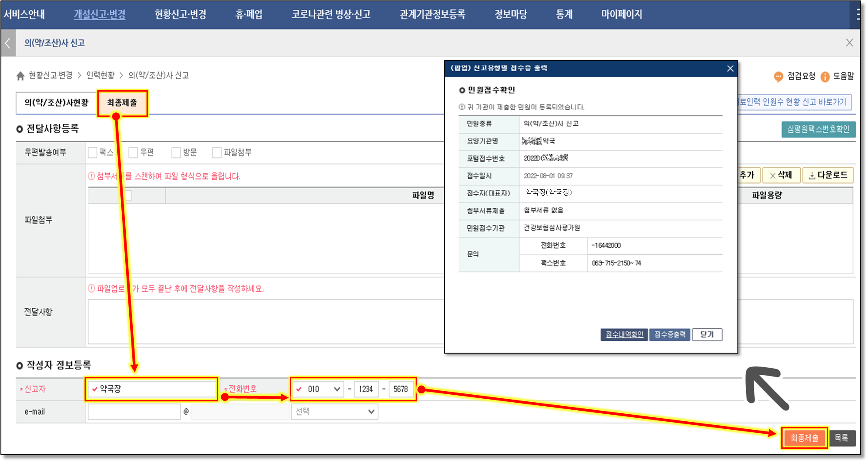Click the 다운로드 button with the download icon
This screenshot has width=868, height=462.
coord(828,175)
